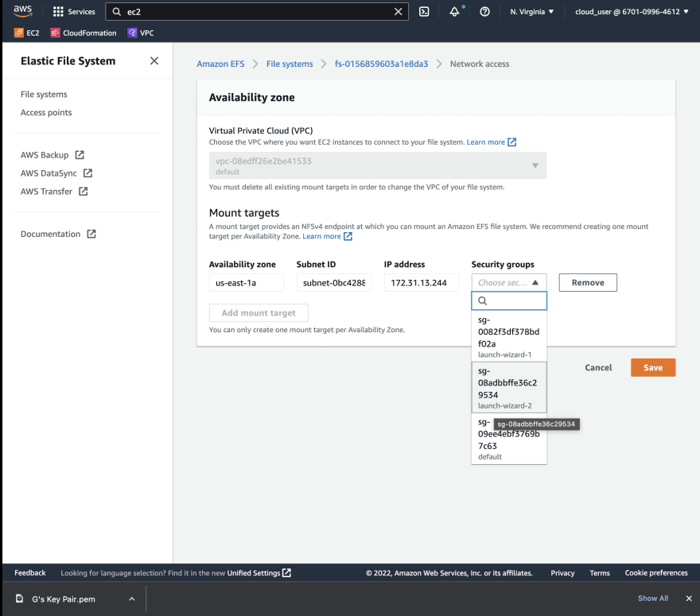Screen dimensions: 700x616
Task: Click the Unified Settings external icon
Action: [x=286, y=573]
